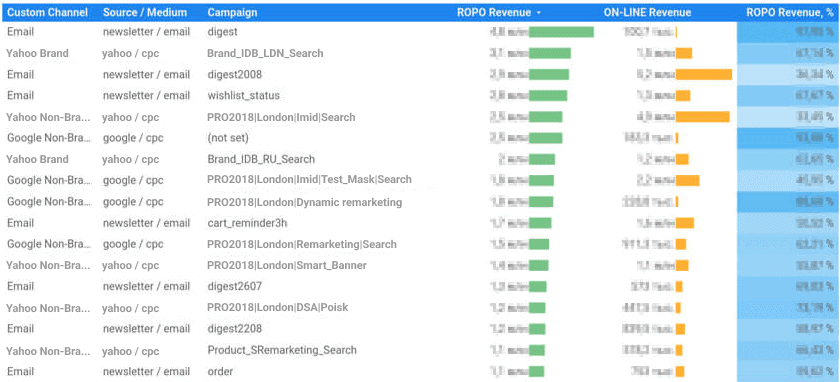840x382 pixels.
Task: Select the Product_SRemarketing_Search campaign cell
Action: pos(282,350)
